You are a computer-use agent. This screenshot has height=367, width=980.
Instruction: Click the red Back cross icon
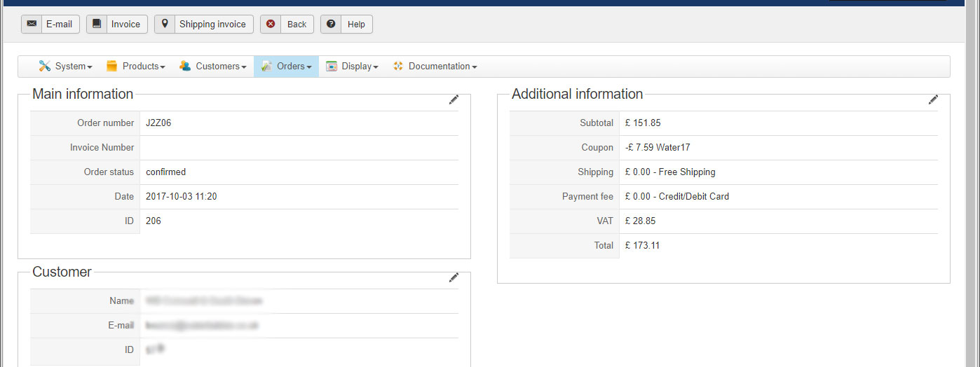[x=271, y=24]
